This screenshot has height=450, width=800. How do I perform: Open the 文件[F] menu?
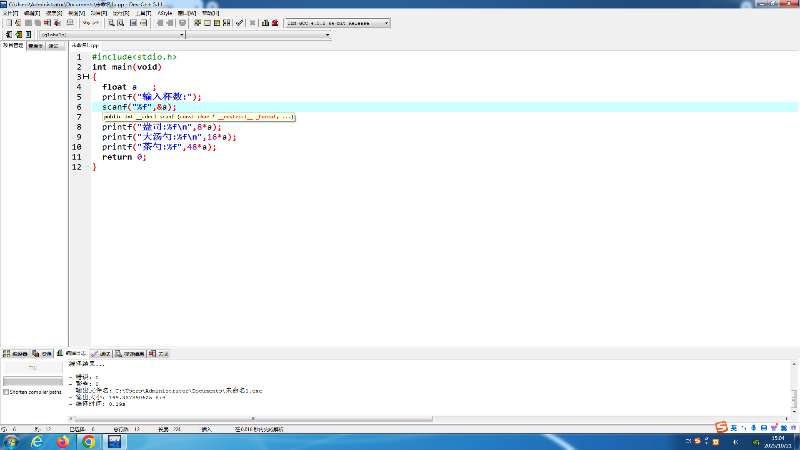click(x=11, y=13)
